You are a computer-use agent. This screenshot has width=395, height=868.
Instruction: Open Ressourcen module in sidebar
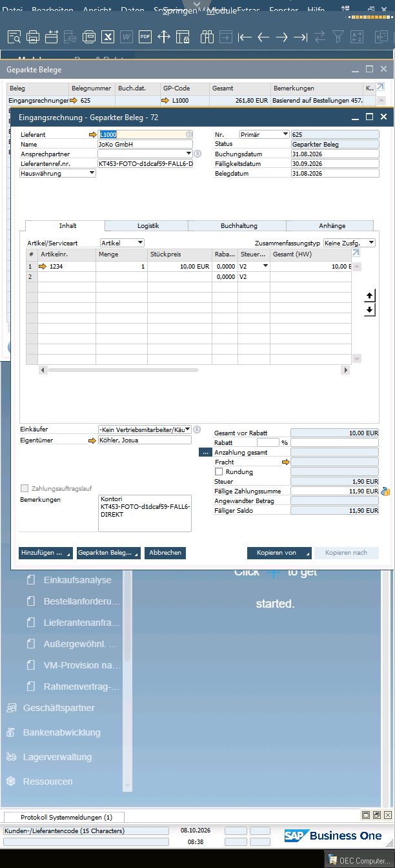[x=48, y=781]
